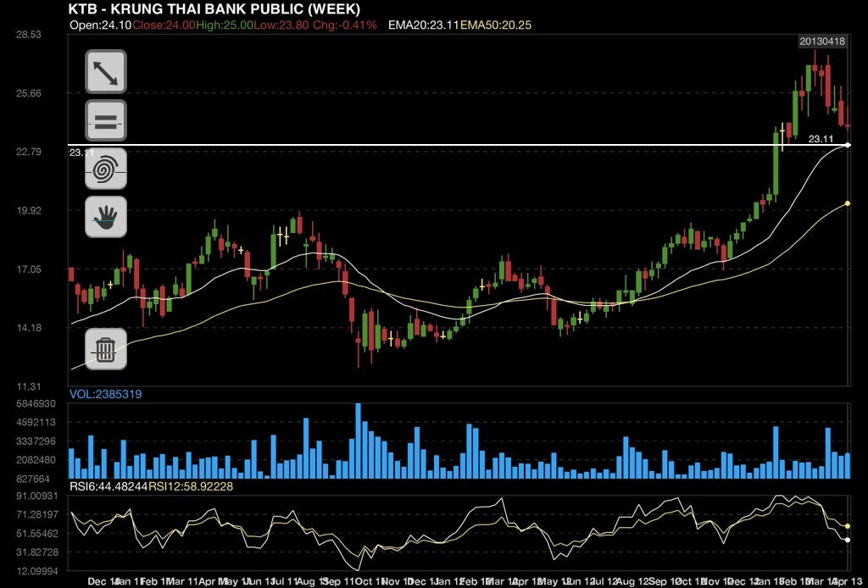868x588 pixels.
Task: Click the Aug 12 time axis label
Action: tap(631, 582)
